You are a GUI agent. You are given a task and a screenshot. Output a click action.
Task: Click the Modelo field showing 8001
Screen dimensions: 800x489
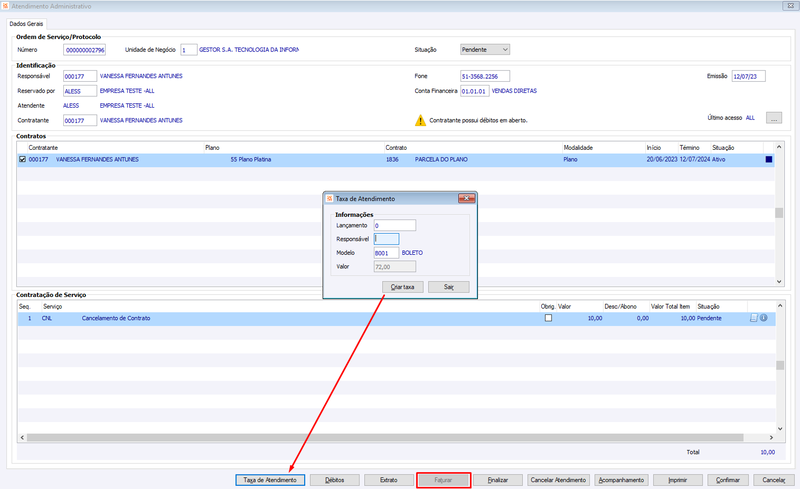(x=386, y=253)
